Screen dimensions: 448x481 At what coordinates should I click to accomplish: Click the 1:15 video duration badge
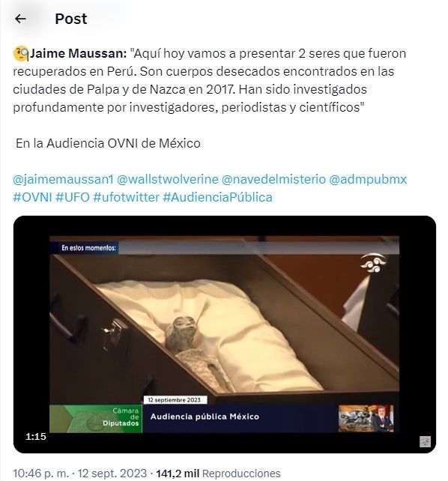point(36,436)
